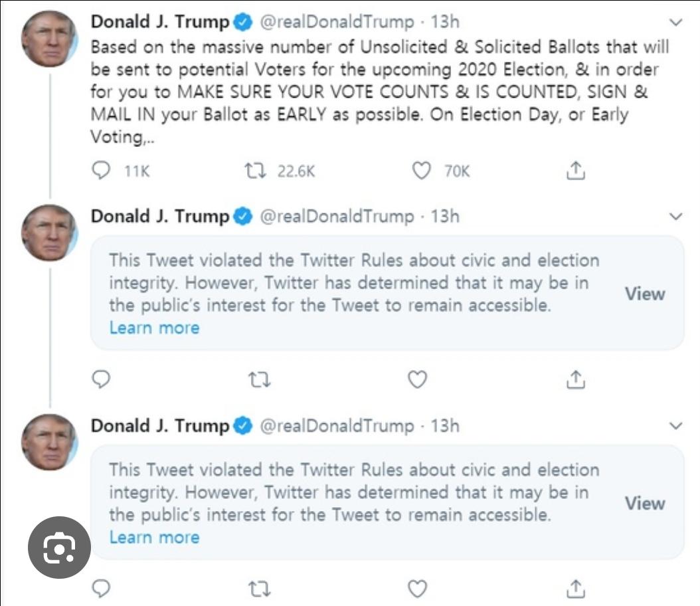Open the second tweet's options chevron
Viewport: 700px width, 606px height.
click(675, 217)
